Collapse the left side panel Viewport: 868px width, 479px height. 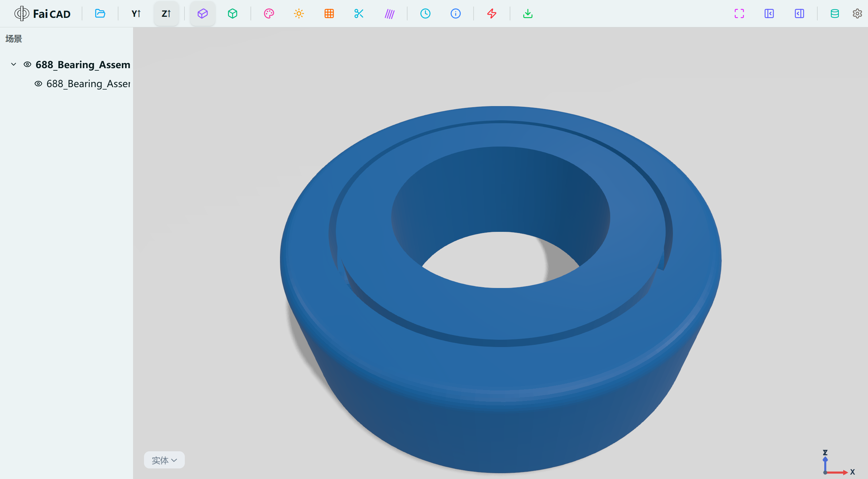[769, 13]
